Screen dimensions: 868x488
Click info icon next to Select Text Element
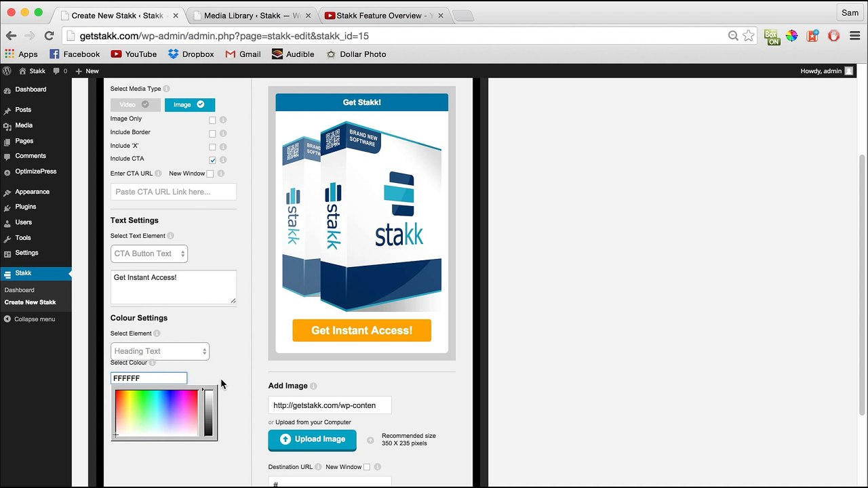coord(171,236)
